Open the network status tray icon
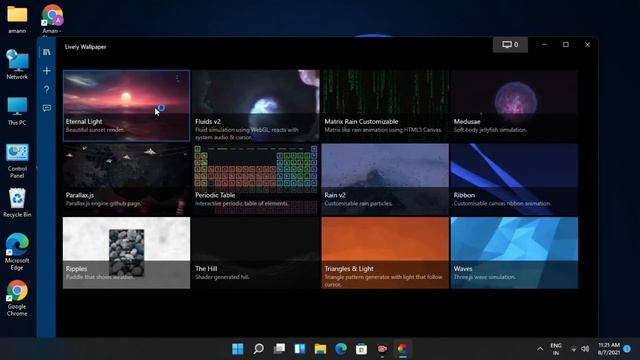 tap(573, 349)
